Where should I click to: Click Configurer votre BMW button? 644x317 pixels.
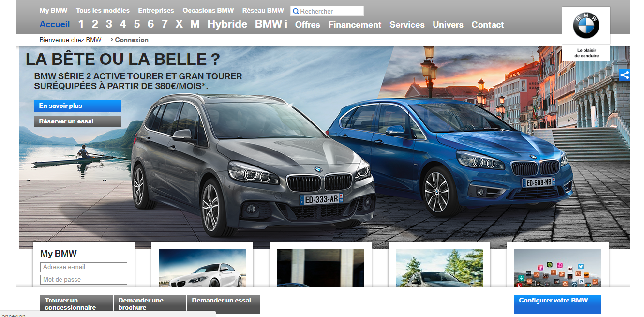(x=558, y=304)
